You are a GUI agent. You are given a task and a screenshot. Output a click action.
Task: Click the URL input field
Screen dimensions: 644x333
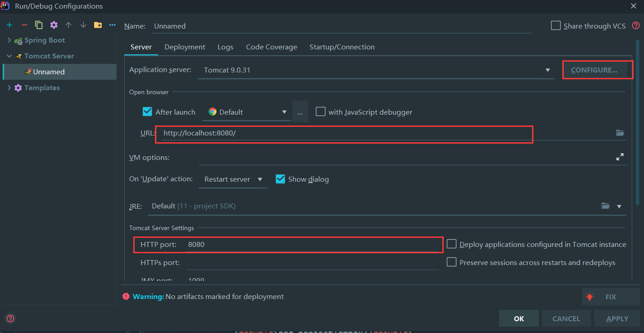[x=344, y=134]
